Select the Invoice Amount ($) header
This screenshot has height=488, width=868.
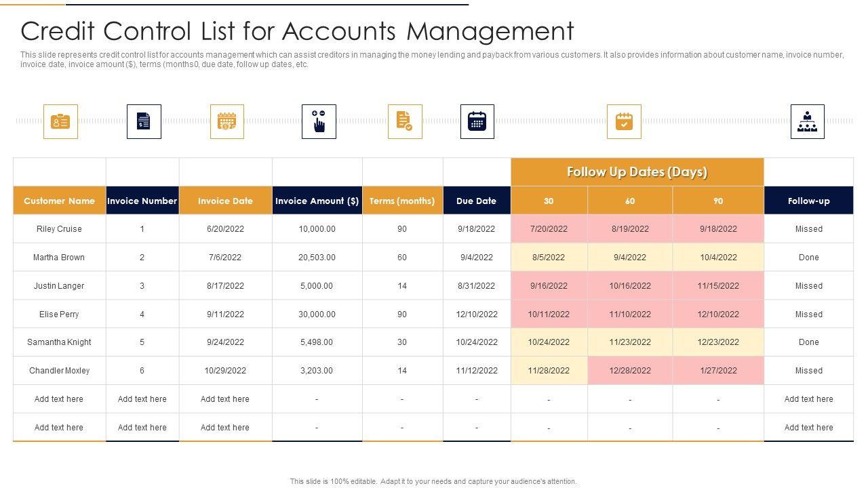click(x=317, y=201)
